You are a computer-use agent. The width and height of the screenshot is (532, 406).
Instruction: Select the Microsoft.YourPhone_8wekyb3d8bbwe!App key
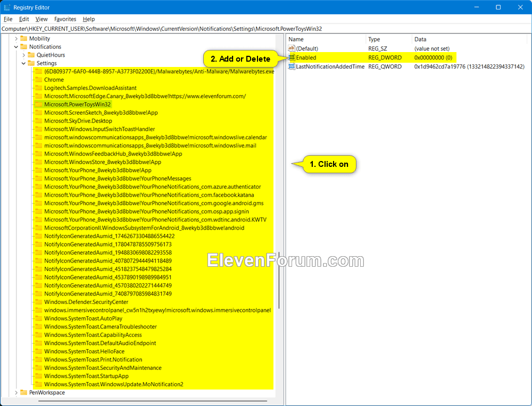(x=98, y=171)
